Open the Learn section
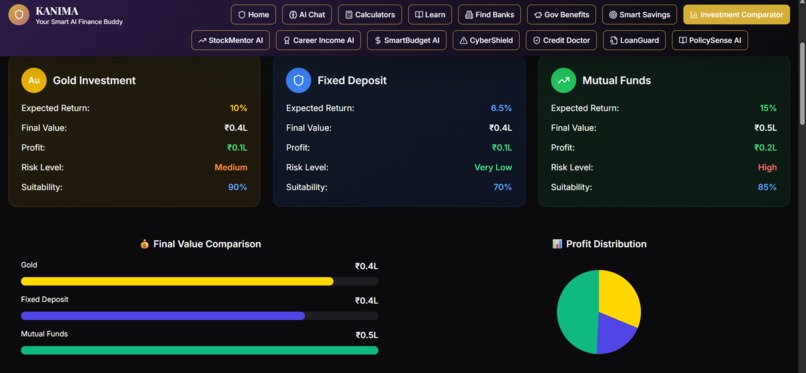806x373 pixels. pos(430,15)
